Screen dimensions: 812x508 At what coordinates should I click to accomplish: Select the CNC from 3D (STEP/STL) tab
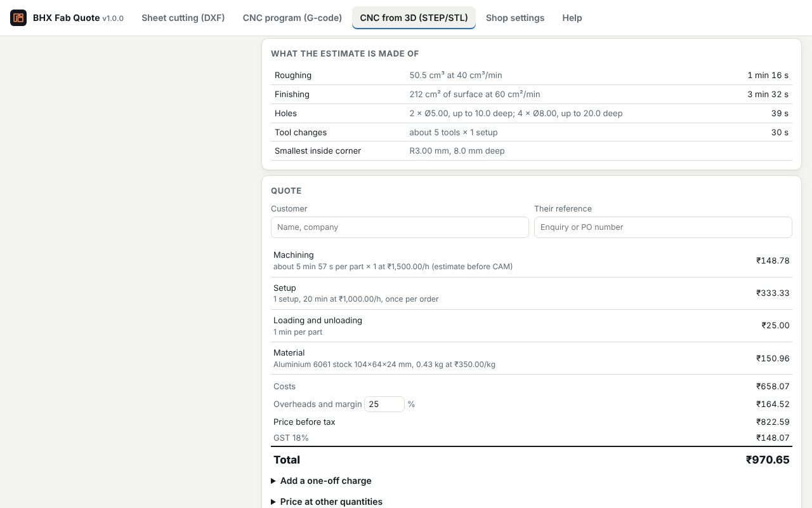[x=414, y=18]
